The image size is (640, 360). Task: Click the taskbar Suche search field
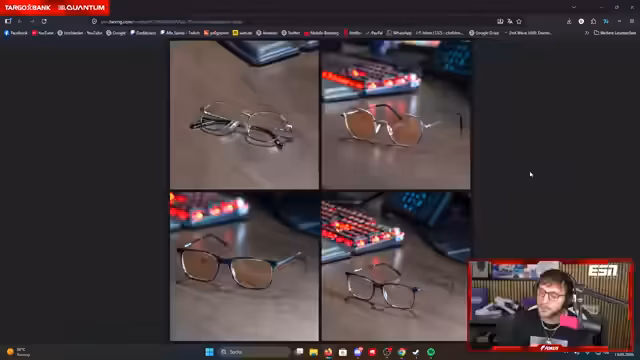tap(254, 352)
